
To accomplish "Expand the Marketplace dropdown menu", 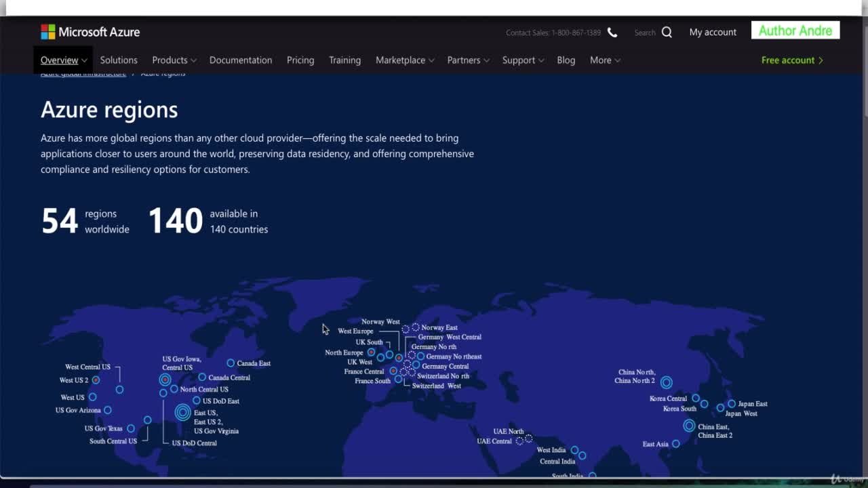I will click(405, 60).
